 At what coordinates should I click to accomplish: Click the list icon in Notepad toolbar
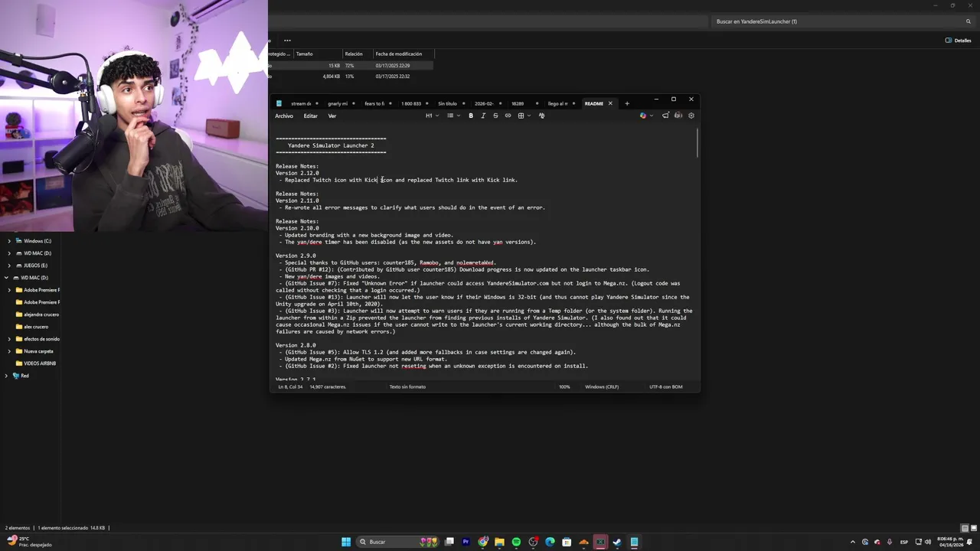[450, 116]
